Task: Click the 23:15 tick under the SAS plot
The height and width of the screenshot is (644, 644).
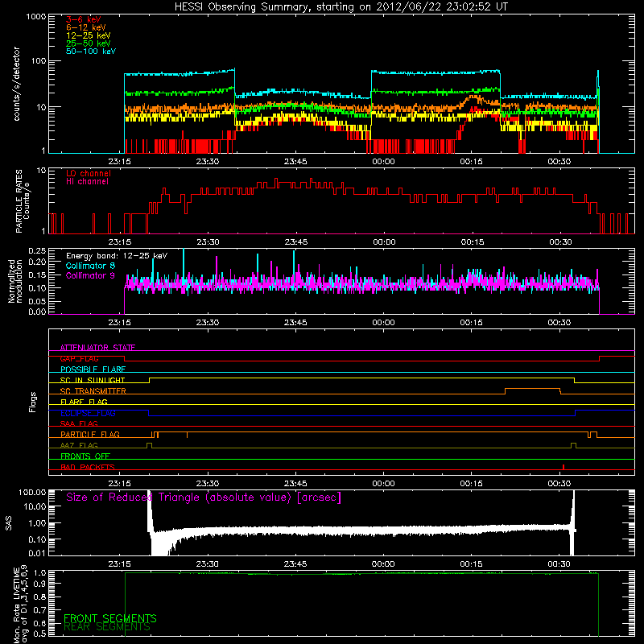Action: pos(119,564)
